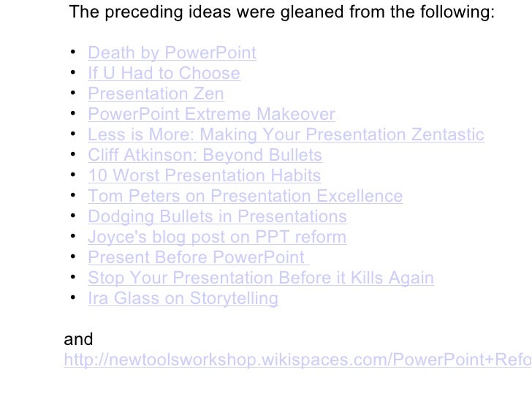Open the newtoolsworkshop wikispaces URL

pyautogui.click(x=292, y=360)
